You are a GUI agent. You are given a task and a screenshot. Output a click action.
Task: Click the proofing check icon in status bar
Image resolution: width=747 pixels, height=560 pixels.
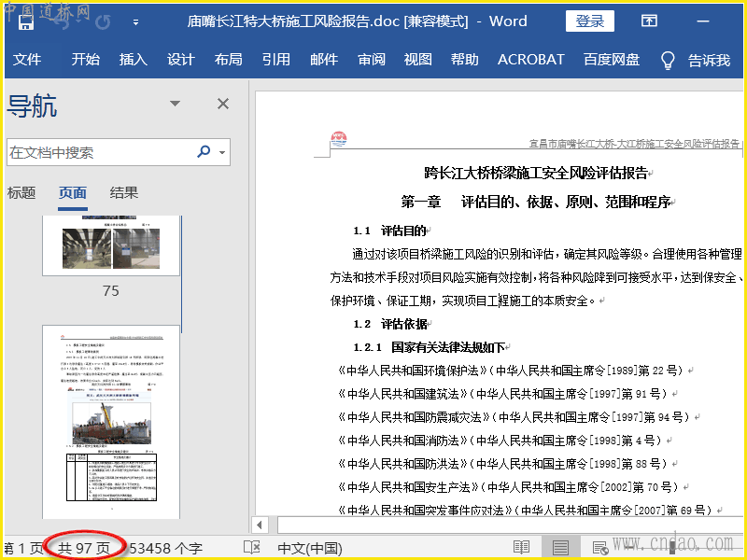[251, 548]
